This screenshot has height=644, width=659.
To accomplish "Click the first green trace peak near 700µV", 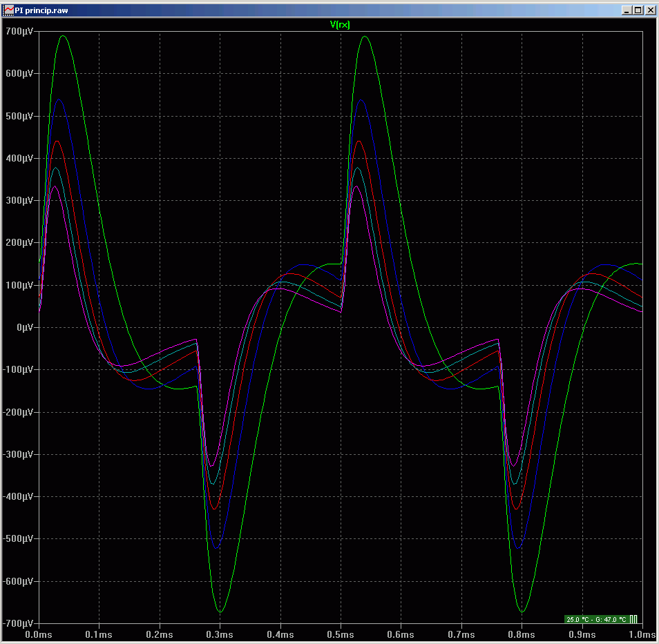I will (64, 36).
